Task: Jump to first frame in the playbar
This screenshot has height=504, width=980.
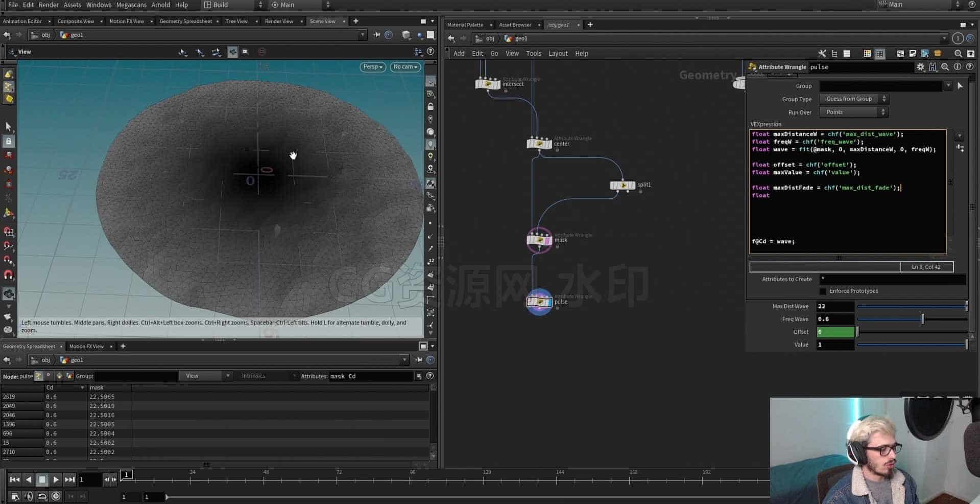Action: [14, 479]
